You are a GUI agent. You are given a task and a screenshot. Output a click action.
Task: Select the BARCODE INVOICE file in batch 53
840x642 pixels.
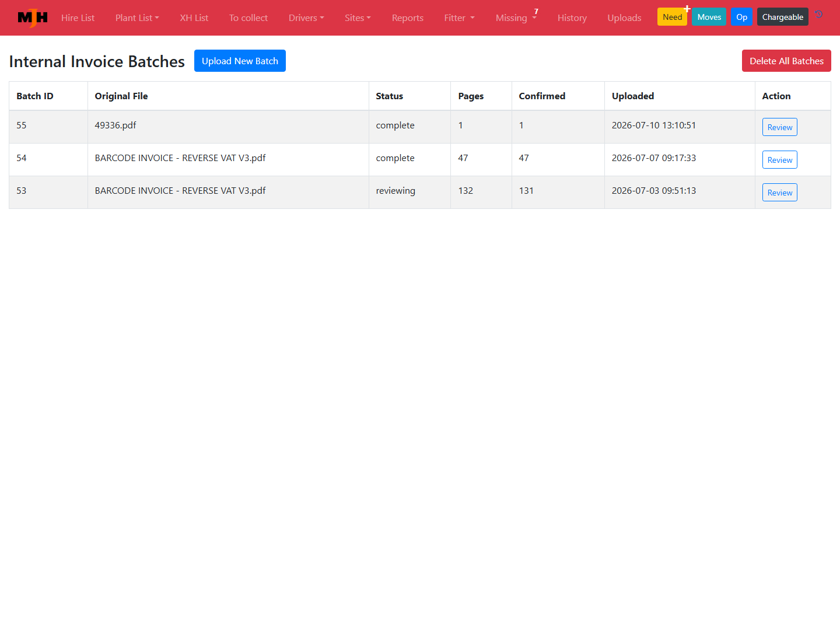(x=180, y=190)
